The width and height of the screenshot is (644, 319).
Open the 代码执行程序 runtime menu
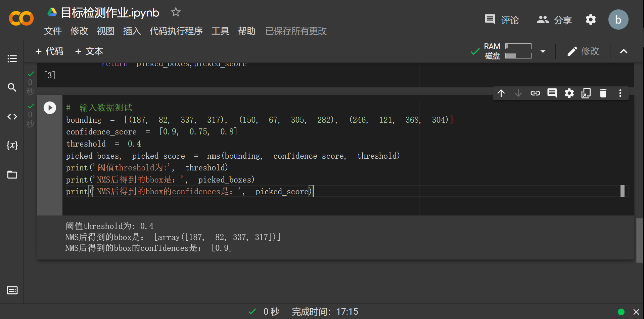[176, 31]
